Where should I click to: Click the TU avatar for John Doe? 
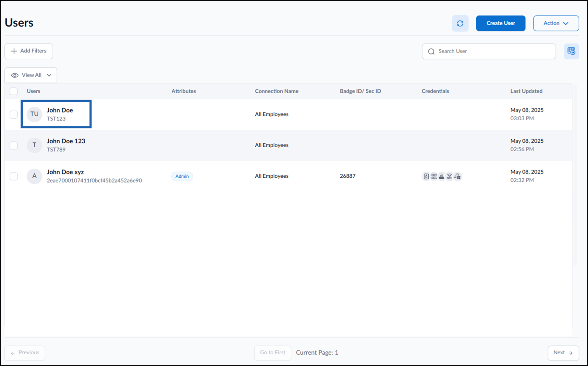[34, 114]
